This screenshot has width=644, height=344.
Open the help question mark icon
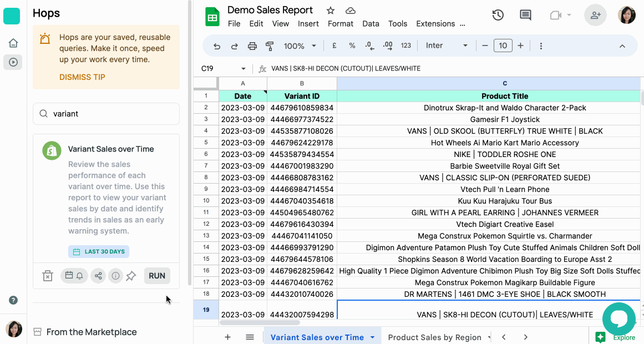pyautogui.click(x=13, y=300)
